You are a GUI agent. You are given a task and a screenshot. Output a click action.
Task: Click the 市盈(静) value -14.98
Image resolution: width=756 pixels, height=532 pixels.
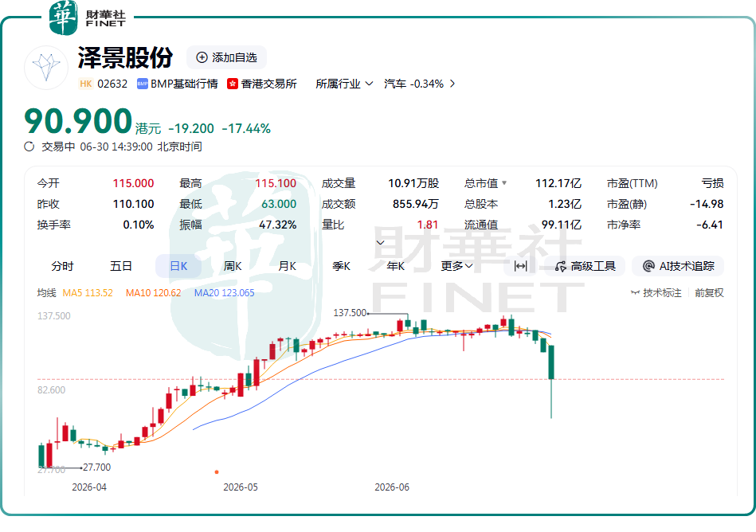click(707, 204)
